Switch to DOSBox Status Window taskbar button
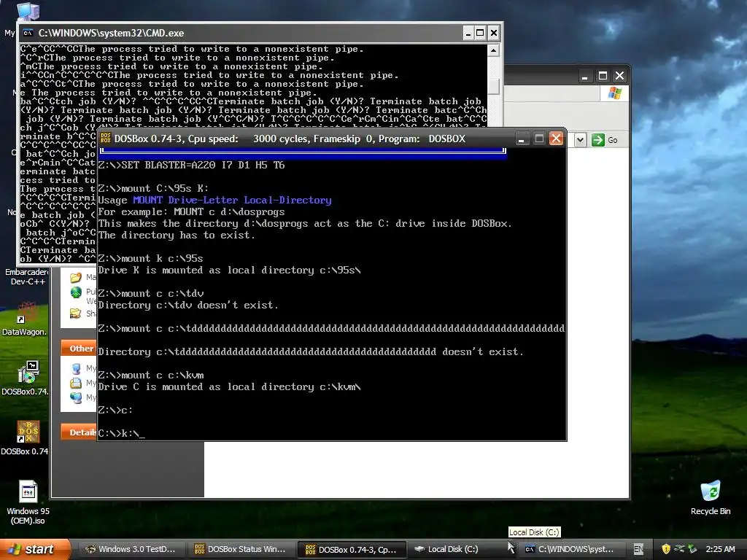This screenshot has height=560, width=747. tap(241, 549)
